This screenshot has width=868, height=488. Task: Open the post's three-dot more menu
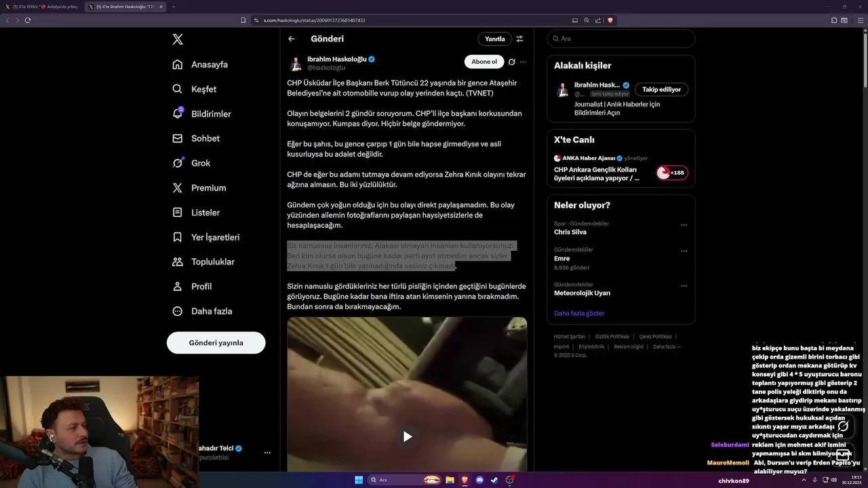click(523, 62)
